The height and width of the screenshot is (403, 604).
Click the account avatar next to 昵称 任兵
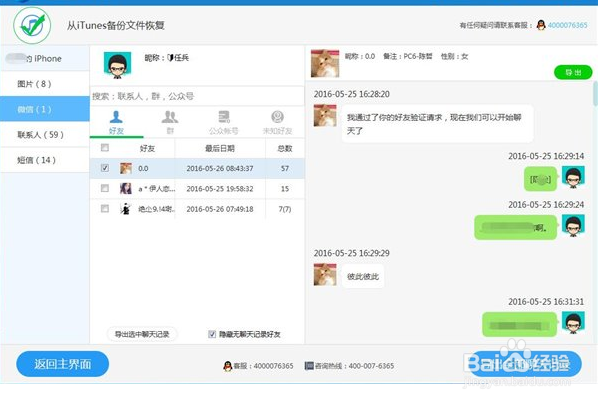[117, 65]
